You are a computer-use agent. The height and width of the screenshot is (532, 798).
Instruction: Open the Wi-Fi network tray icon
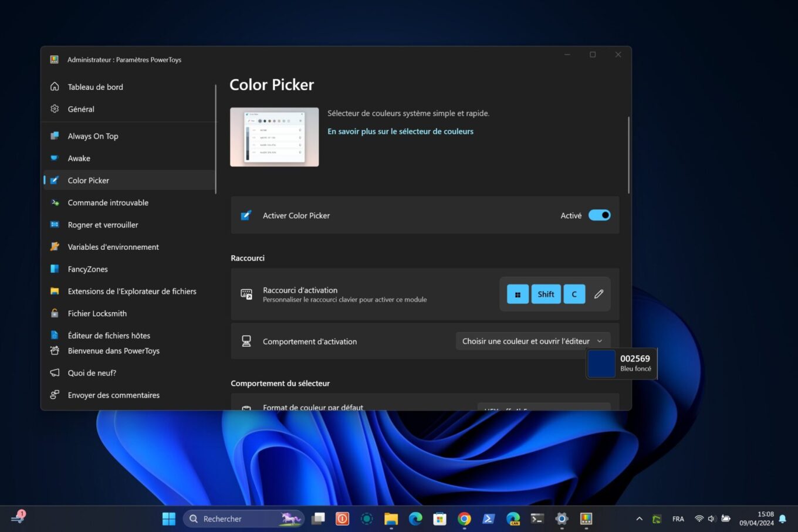(x=699, y=519)
